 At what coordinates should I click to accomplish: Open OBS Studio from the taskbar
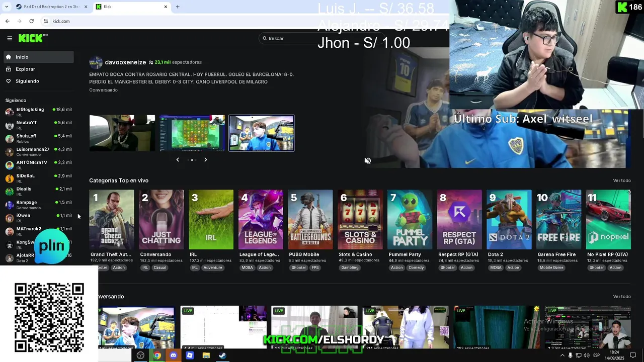click(140, 355)
